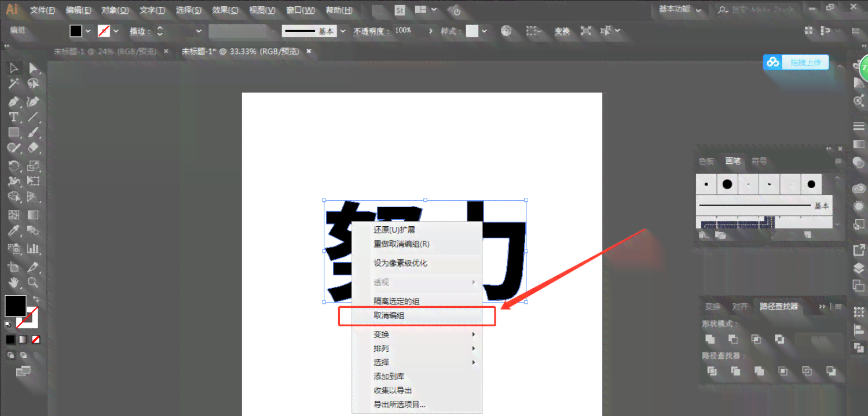Select the Rotate tool
The image size is (868, 416).
coord(14,166)
